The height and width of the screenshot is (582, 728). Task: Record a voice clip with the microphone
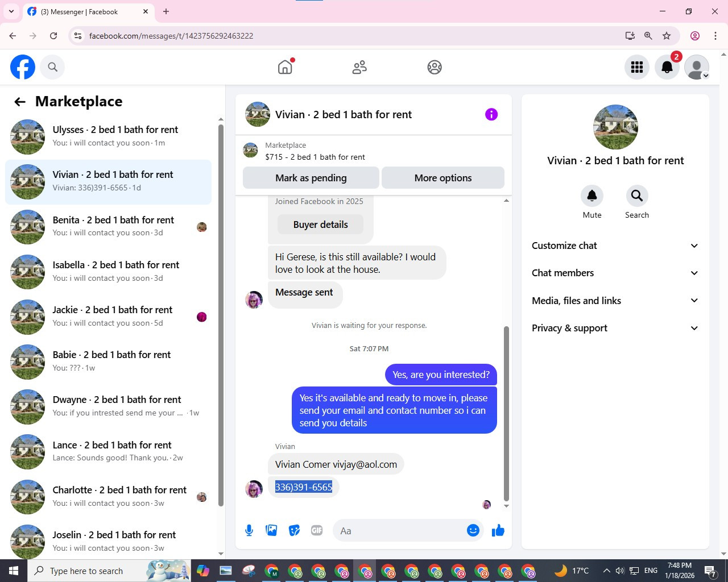pyautogui.click(x=249, y=530)
